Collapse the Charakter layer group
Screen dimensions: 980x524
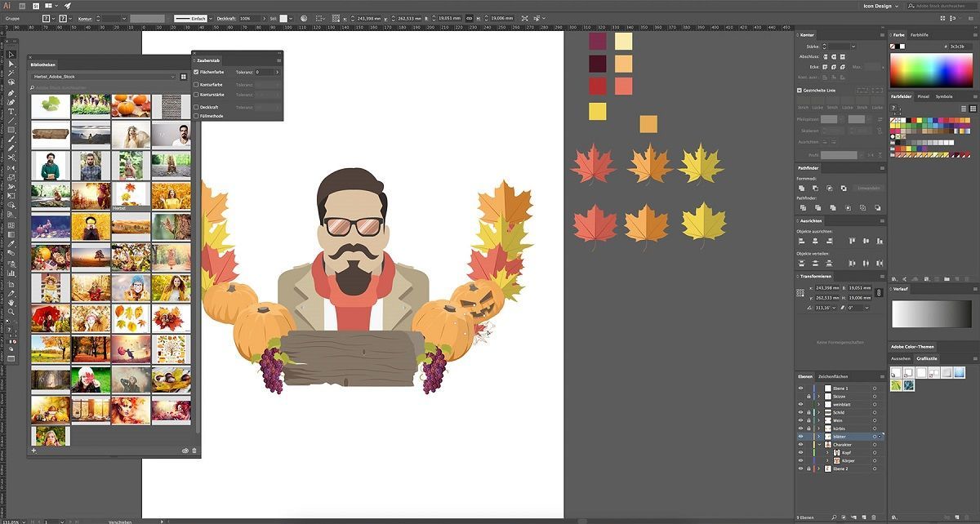pos(818,445)
